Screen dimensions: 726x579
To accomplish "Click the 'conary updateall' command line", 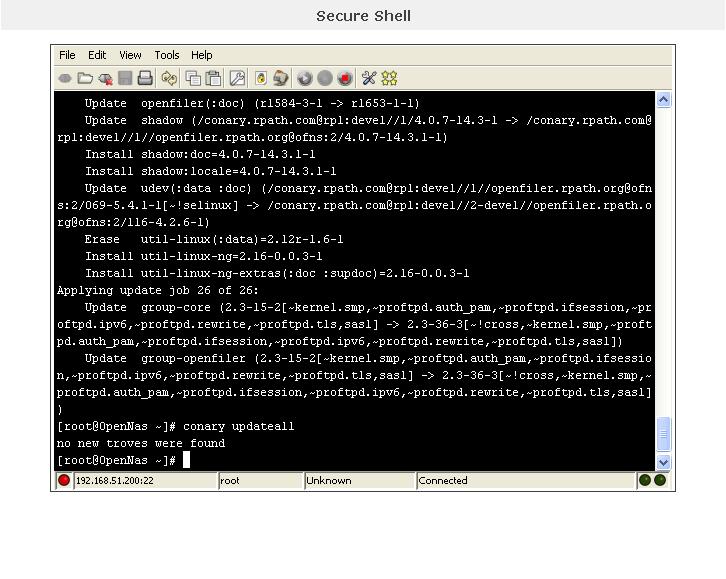I will [x=175, y=426].
